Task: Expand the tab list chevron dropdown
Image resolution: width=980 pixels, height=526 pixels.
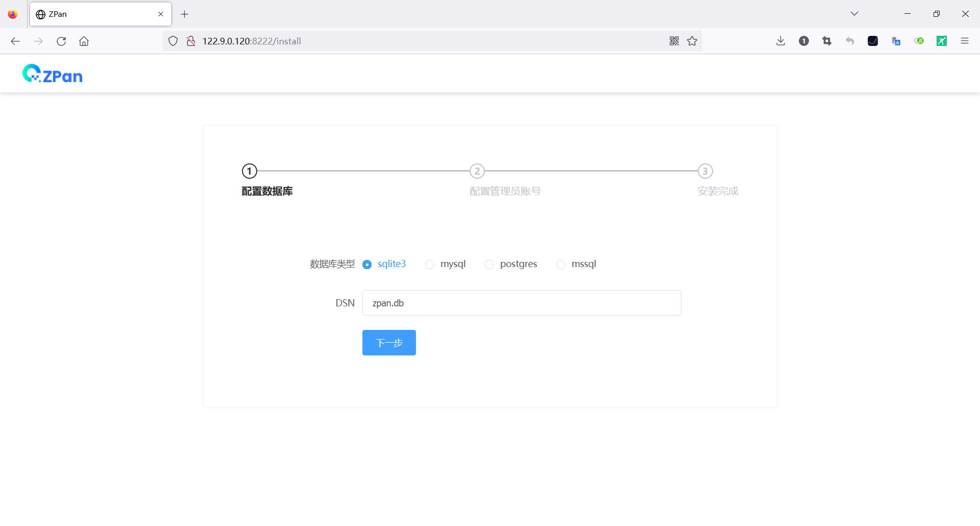Action: click(x=854, y=13)
